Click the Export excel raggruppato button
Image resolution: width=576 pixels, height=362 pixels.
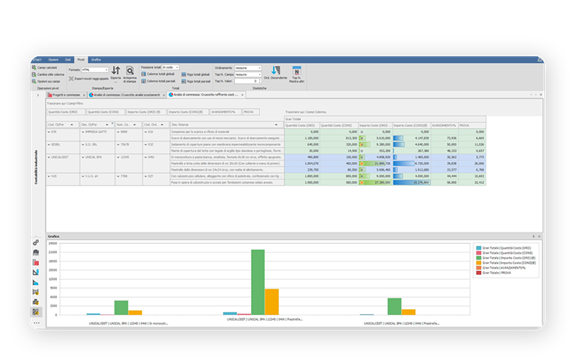click(x=89, y=79)
